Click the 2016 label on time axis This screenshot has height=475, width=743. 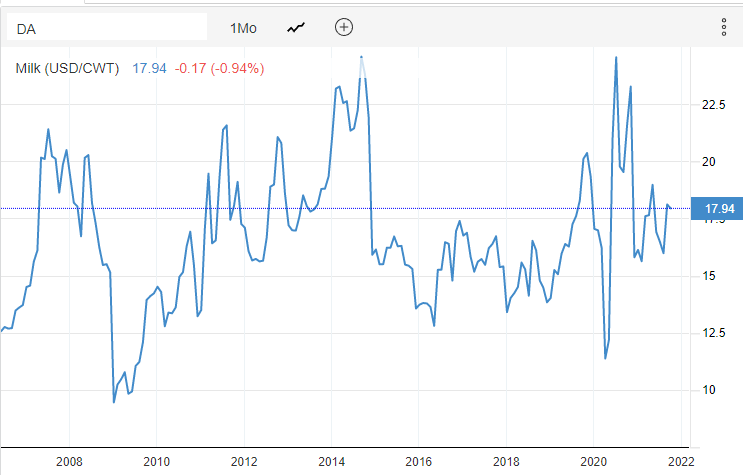418,461
